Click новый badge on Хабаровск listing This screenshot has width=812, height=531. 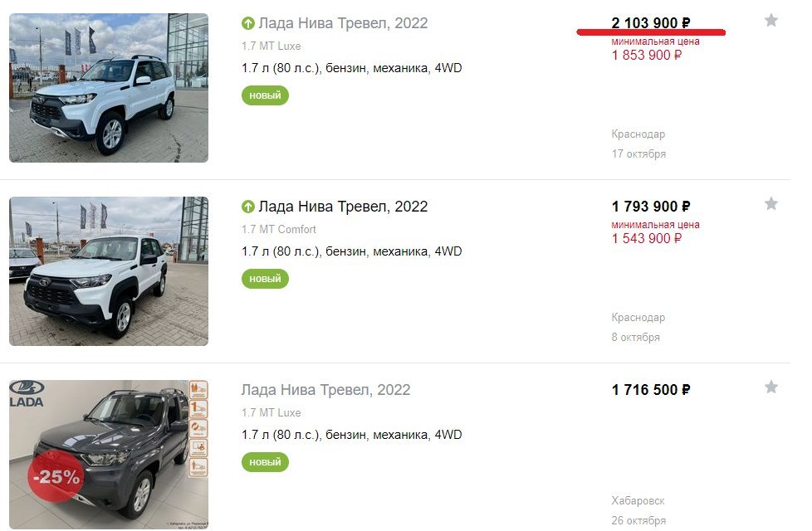[x=265, y=462]
